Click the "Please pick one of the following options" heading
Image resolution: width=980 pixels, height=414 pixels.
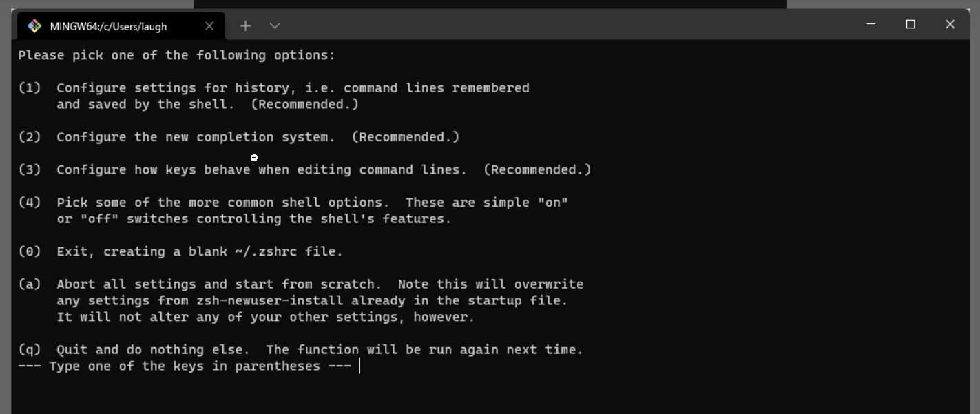[176, 55]
